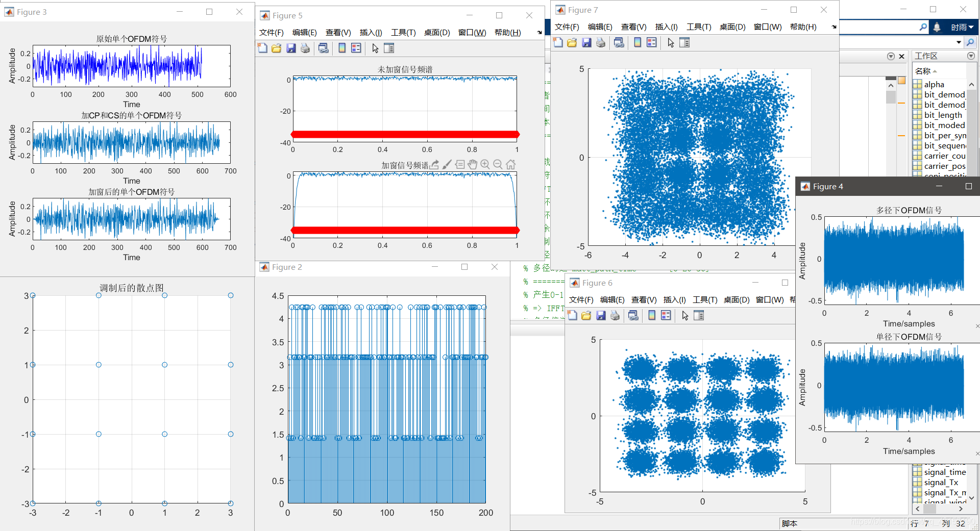980x531 pixels.
Task: Click Insert Colorbar icon in Figure 6 toolbar
Action: [x=652, y=315]
